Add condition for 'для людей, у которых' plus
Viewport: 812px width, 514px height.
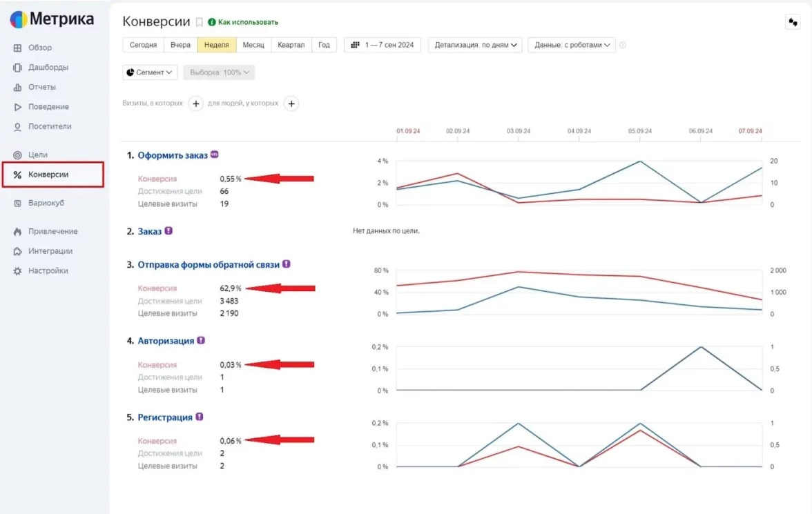tap(291, 103)
